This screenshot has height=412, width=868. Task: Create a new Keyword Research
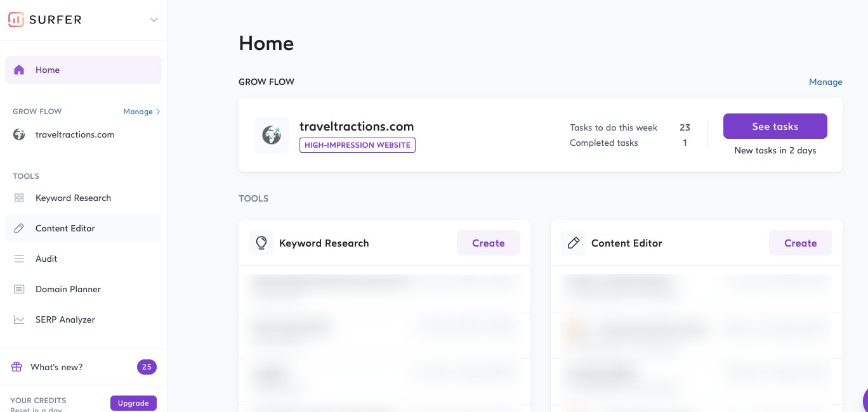click(x=489, y=243)
